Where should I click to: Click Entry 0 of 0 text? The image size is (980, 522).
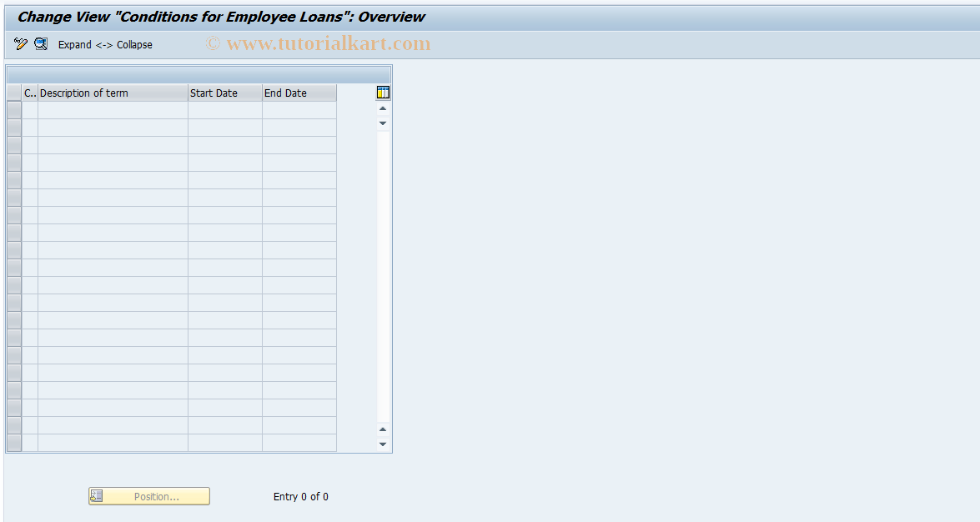click(300, 496)
